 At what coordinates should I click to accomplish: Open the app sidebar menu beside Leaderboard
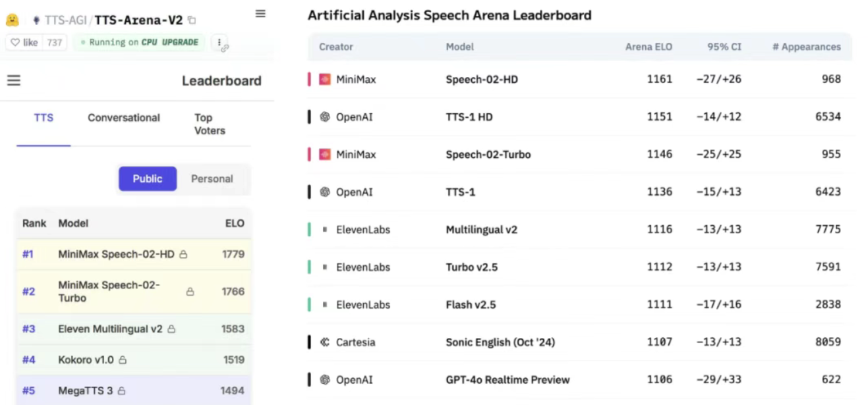point(14,80)
